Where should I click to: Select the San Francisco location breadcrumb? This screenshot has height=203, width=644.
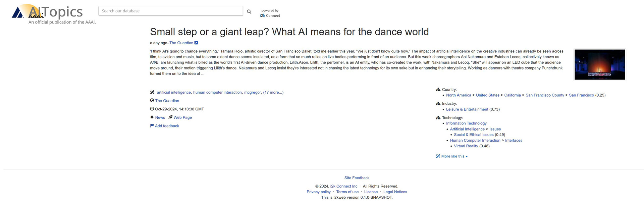point(581,95)
